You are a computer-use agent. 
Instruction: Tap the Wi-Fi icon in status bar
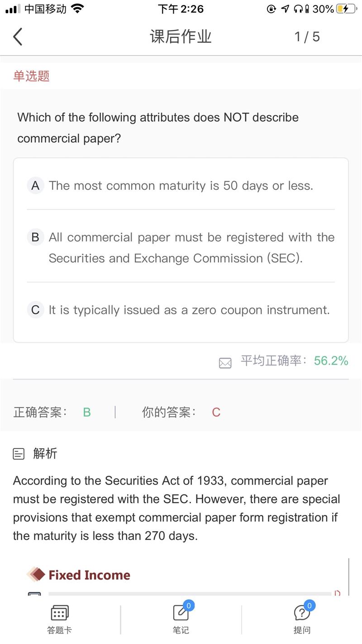pos(77,9)
